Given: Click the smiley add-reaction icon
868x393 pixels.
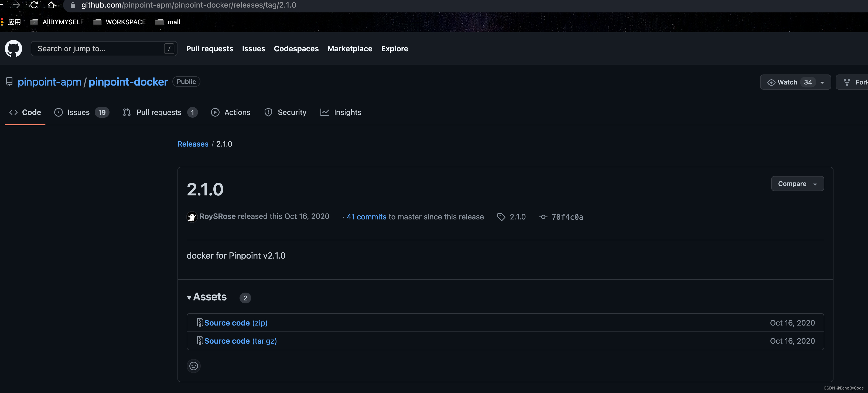Looking at the screenshot, I should (193, 366).
